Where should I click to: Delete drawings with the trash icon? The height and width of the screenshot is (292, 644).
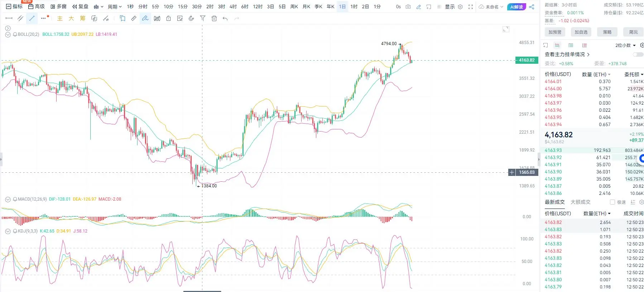[214, 18]
